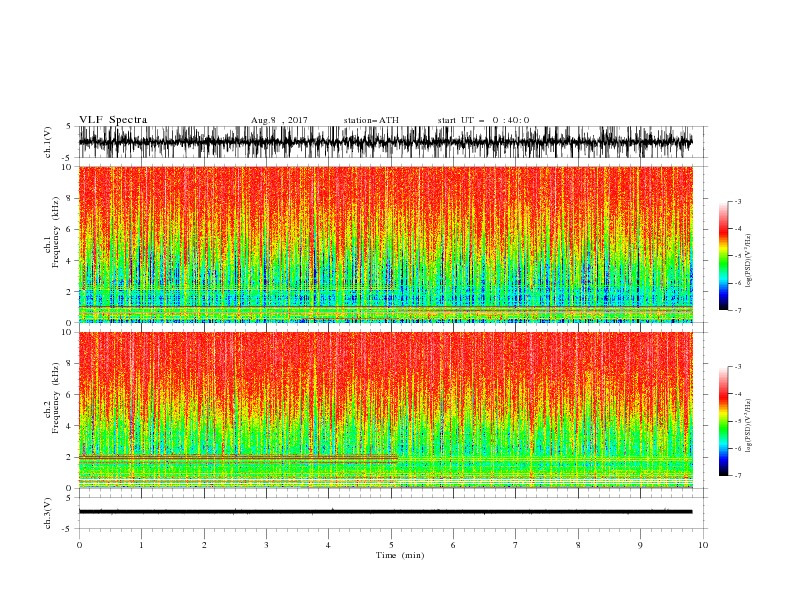This screenshot has width=792, height=612.
Task: Click the "-7" tick on ch.1 colorbar
Action: (x=737, y=310)
